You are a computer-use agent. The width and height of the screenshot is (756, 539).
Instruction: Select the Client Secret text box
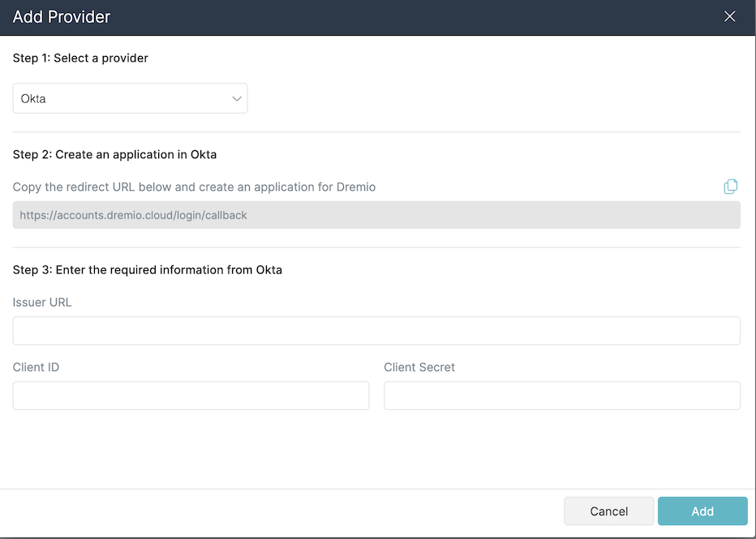pyautogui.click(x=561, y=396)
